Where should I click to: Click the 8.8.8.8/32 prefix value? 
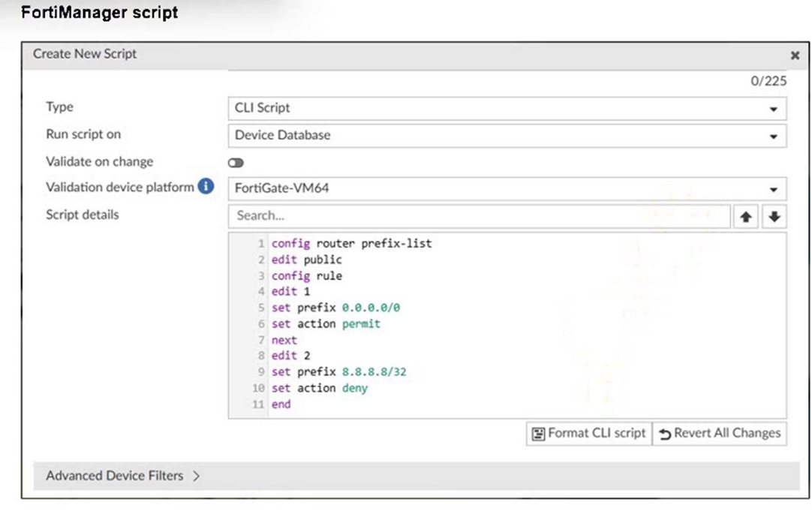[374, 372]
